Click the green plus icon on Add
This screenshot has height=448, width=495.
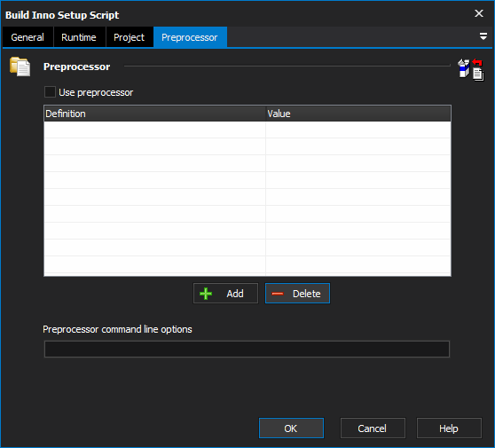click(x=206, y=294)
